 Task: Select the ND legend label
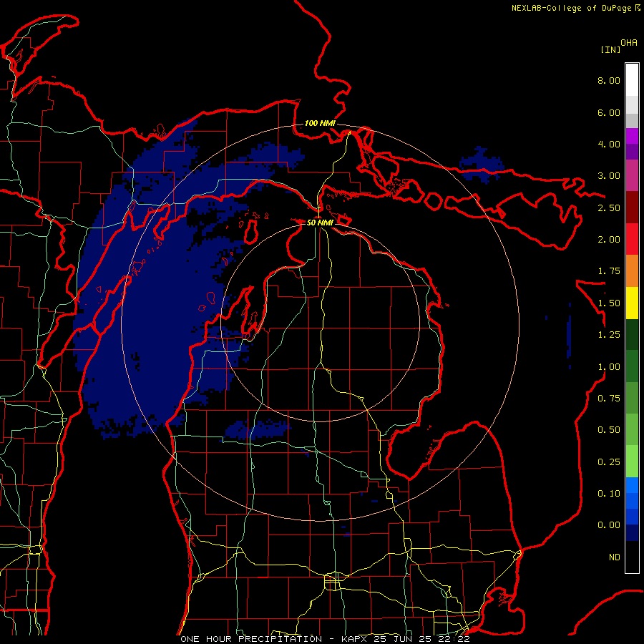(615, 557)
